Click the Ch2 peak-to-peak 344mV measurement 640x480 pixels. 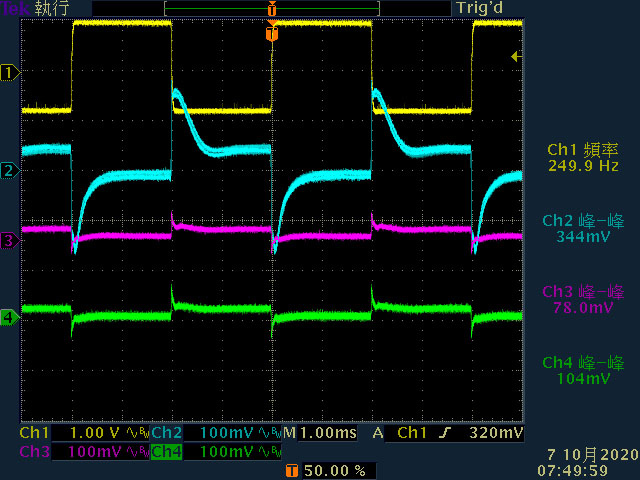tap(583, 228)
